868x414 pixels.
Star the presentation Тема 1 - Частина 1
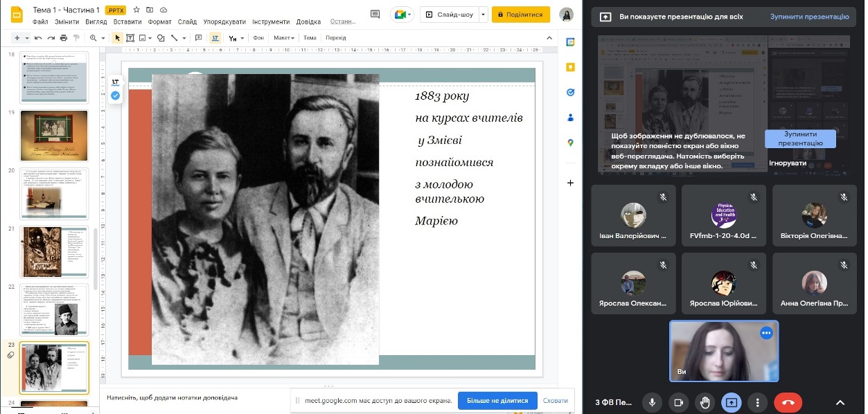136,10
